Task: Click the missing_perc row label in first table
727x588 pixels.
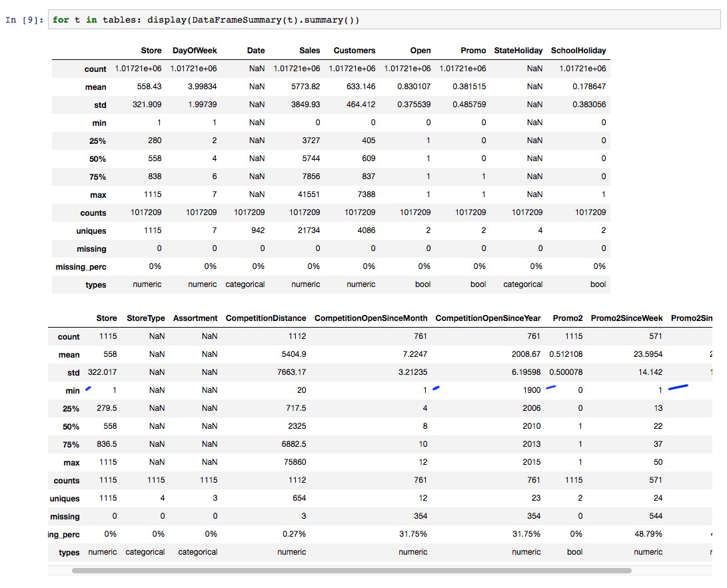Action: 81,267
